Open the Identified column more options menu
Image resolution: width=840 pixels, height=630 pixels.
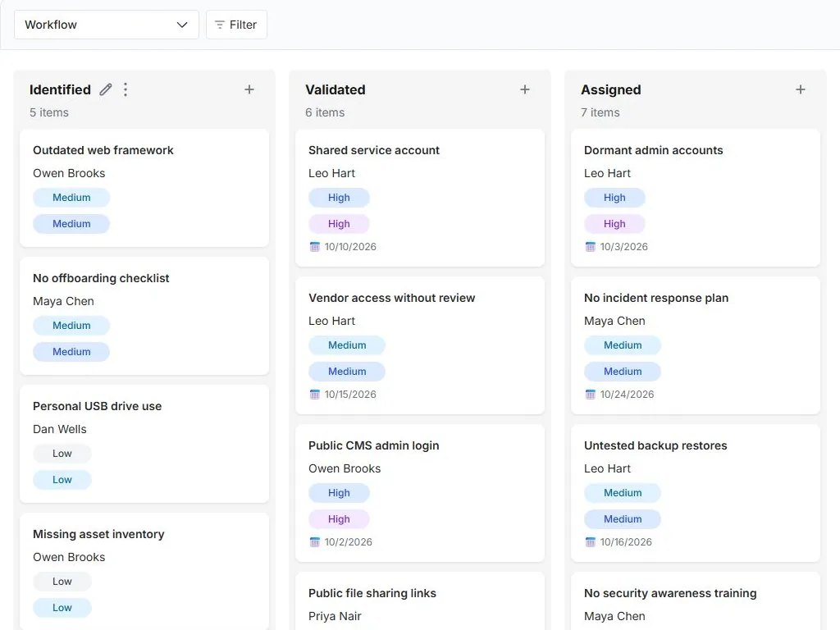[x=126, y=89]
